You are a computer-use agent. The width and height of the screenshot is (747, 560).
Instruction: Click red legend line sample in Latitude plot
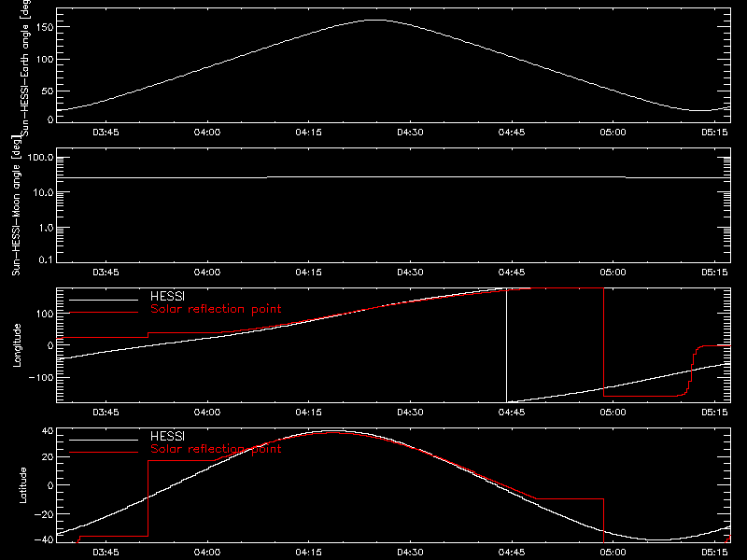[x=104, y=452]
